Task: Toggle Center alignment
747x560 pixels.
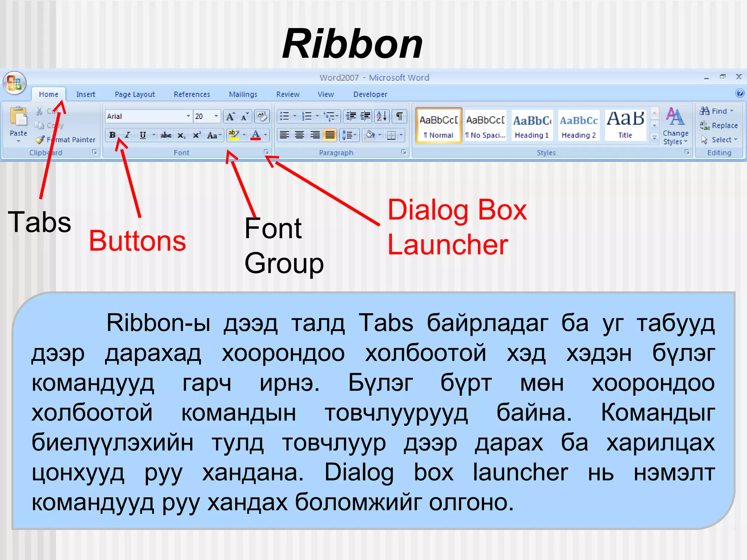Action: (x=299, y=135)
